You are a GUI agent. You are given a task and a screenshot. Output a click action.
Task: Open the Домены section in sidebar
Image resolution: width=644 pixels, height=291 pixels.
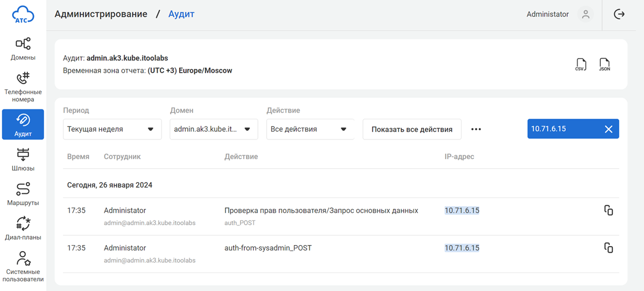[23, 49]
